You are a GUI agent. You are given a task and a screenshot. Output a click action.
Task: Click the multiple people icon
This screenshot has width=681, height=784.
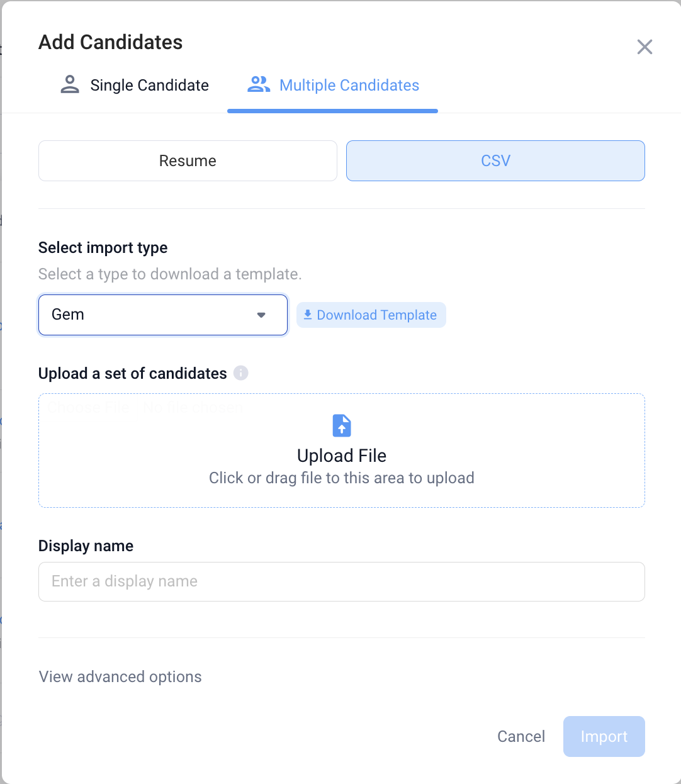pos(258,85)
